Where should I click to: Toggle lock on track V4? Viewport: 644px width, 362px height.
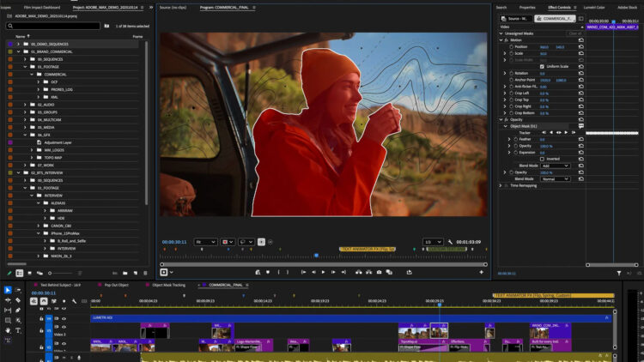(41, 318)
